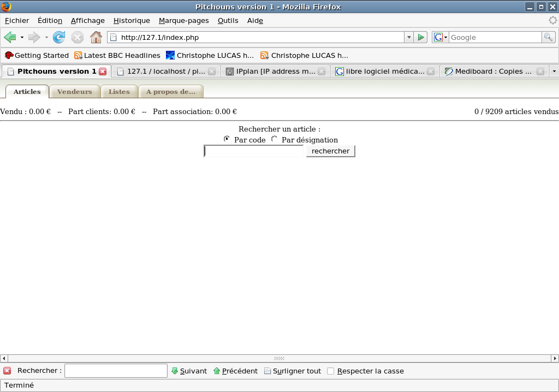Close the find bar with the red X
The width and height of the screenshot is (559, 392).
click(x=7, y=371)
